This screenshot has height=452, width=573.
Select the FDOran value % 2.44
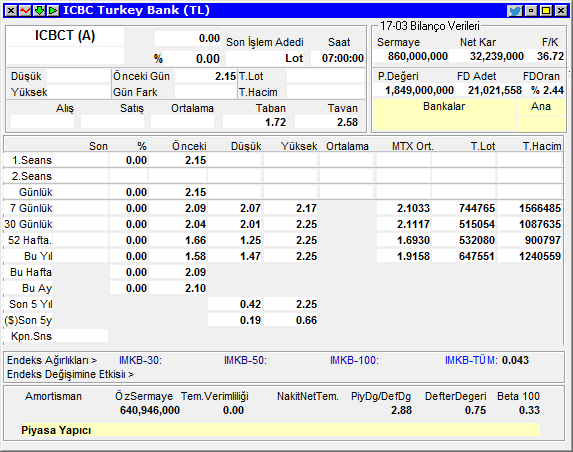(x=547, y=90)
